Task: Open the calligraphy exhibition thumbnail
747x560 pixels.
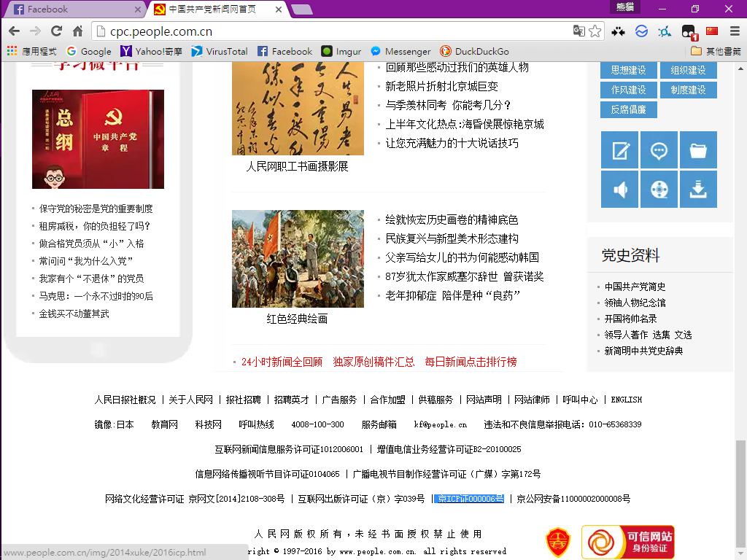Action: click(298, 109)
